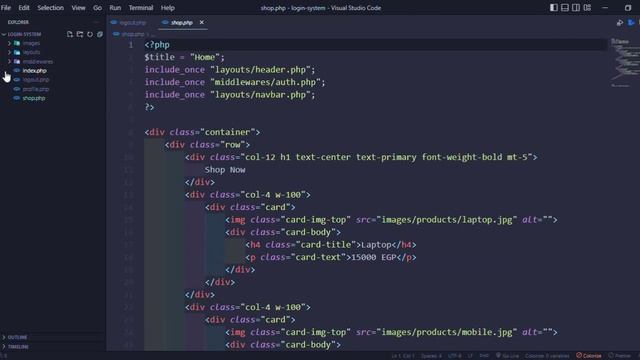Click the minimap code overview
640x360 pixels.
(x=625, y=62)
